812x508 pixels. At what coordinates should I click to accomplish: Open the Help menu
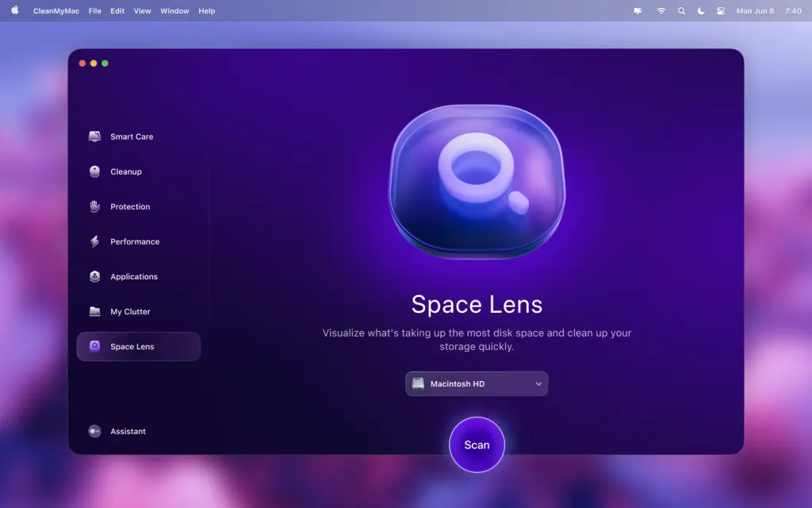click(x=206, y=10)
